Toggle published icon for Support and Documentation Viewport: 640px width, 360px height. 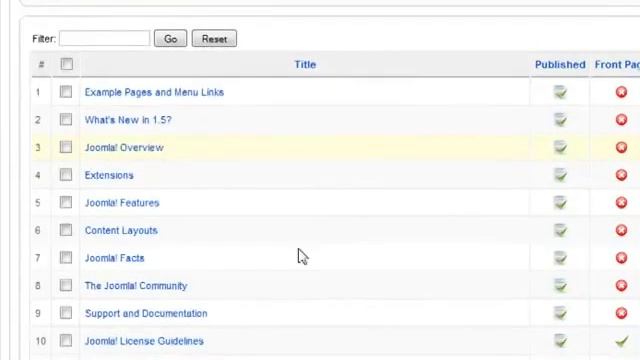point(560,313)
